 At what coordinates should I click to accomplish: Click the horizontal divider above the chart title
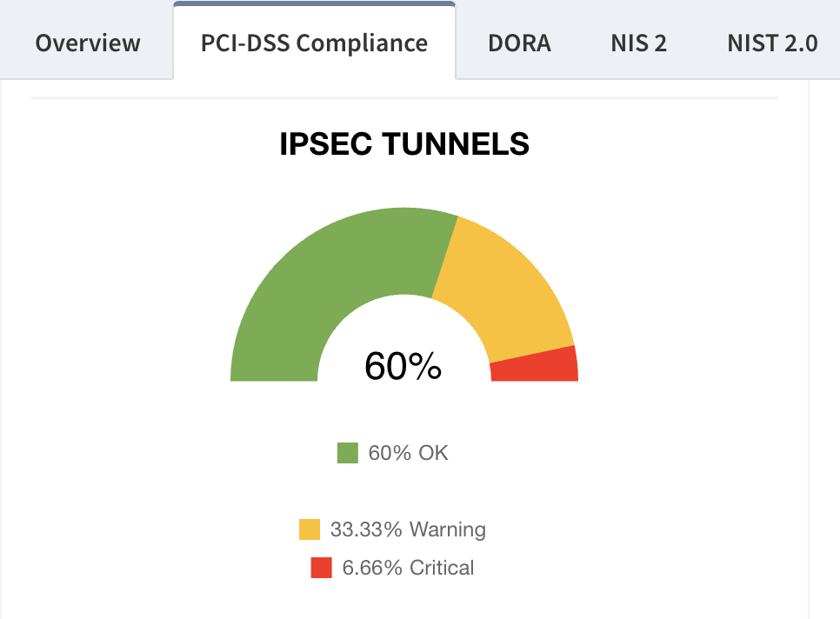tap(404, 98)
